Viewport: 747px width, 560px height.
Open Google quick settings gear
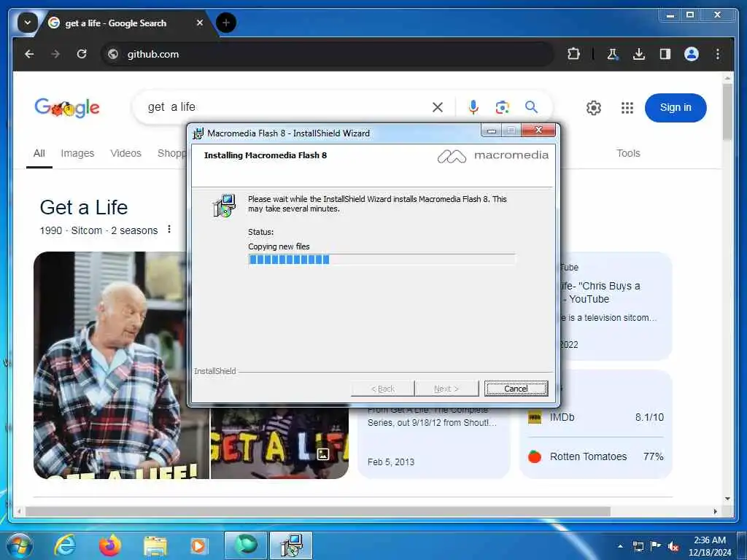(x=594, y=108)
